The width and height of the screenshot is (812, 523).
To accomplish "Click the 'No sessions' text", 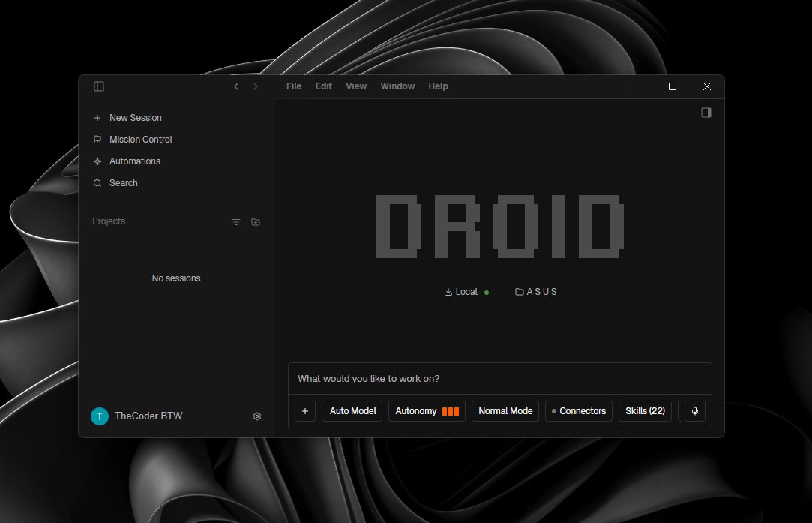I will pyautogui.click(x=176, y=278).
